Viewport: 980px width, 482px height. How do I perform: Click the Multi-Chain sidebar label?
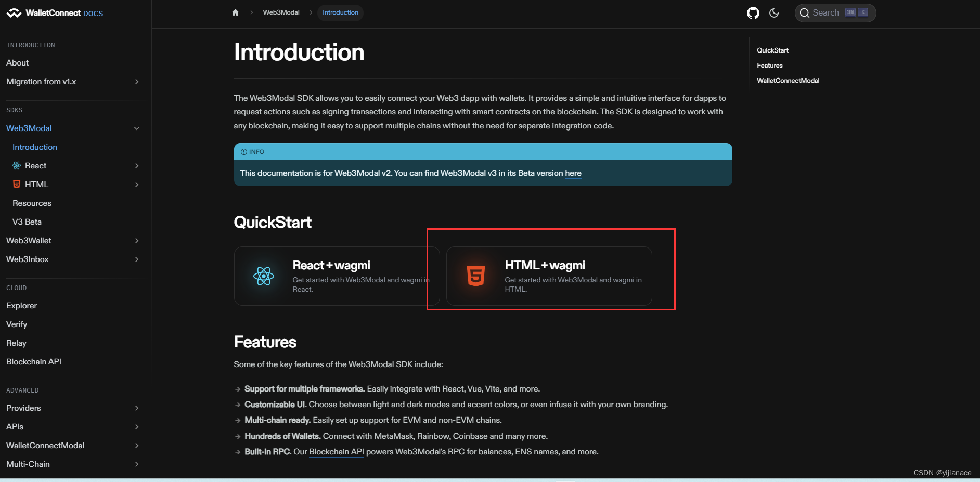(x=28, y=464)
